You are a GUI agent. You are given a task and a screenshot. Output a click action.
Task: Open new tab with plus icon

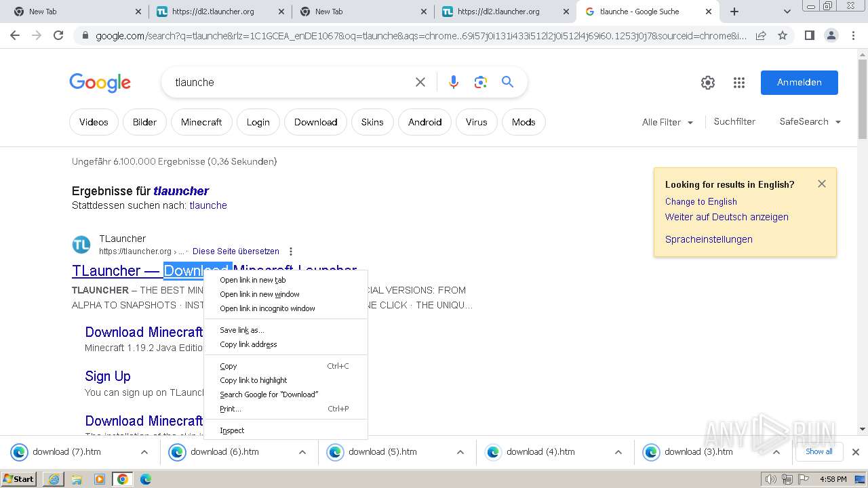[734, 12]
